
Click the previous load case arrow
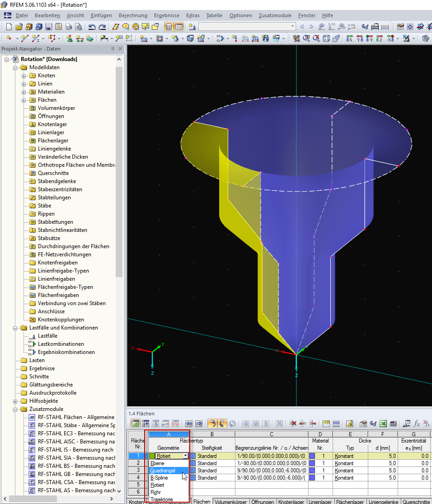pos(301,27)
